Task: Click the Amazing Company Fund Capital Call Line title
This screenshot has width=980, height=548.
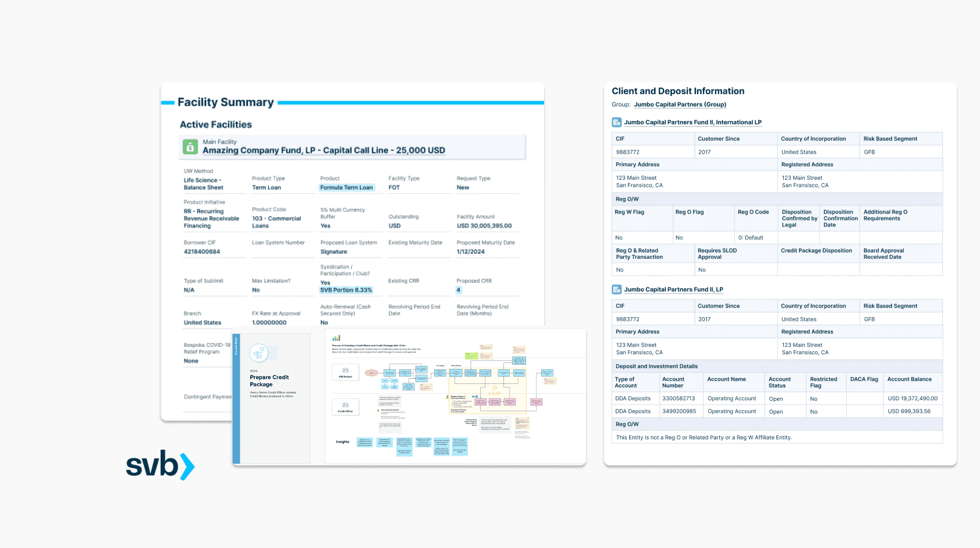Action: pos(324,150)
